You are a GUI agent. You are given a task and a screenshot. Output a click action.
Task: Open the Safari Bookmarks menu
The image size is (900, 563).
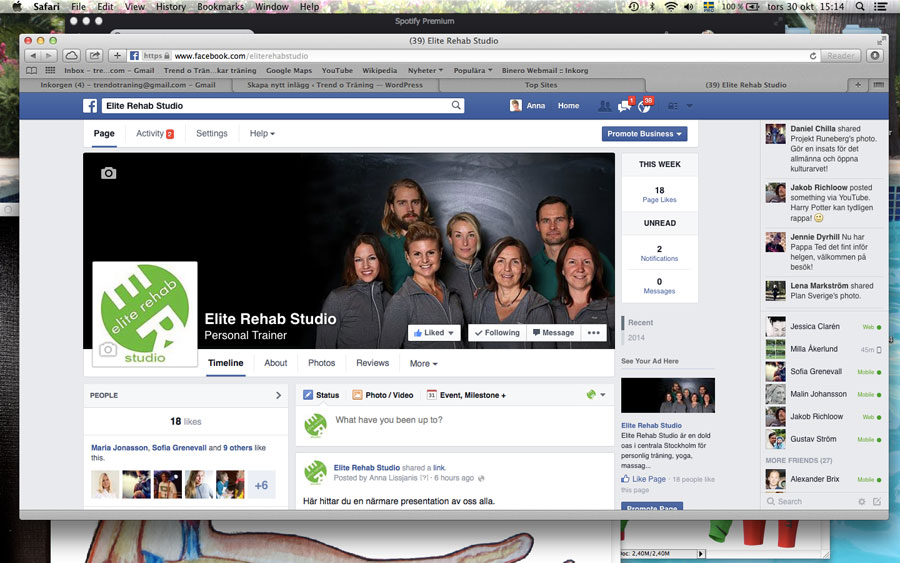pyautogui.click(x=219, y=7)
